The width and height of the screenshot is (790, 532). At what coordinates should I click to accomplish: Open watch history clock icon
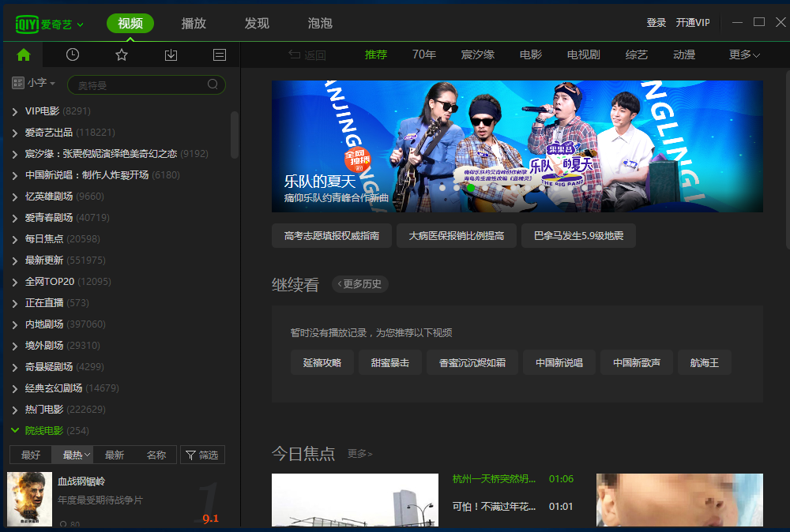pos(73,54)
